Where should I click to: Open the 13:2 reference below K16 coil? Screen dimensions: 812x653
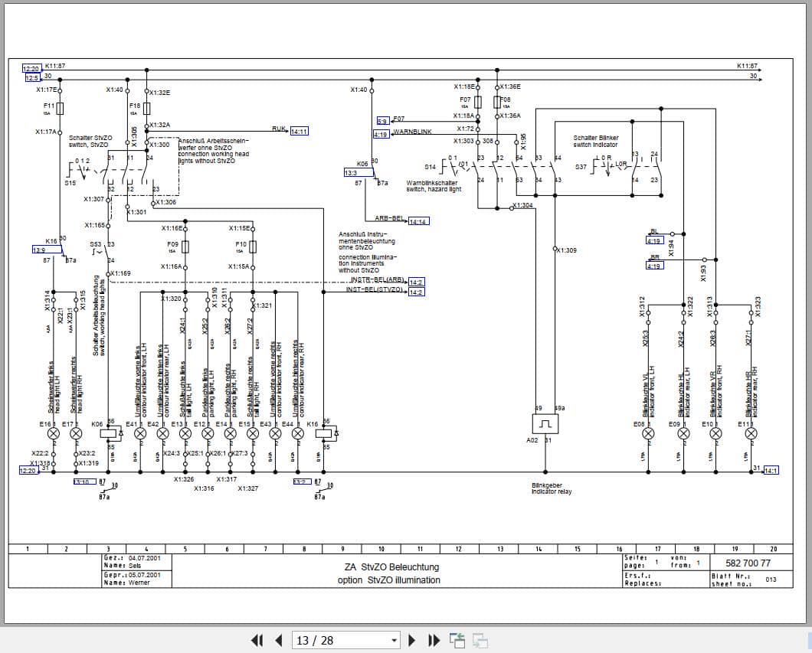pos(303,482)
